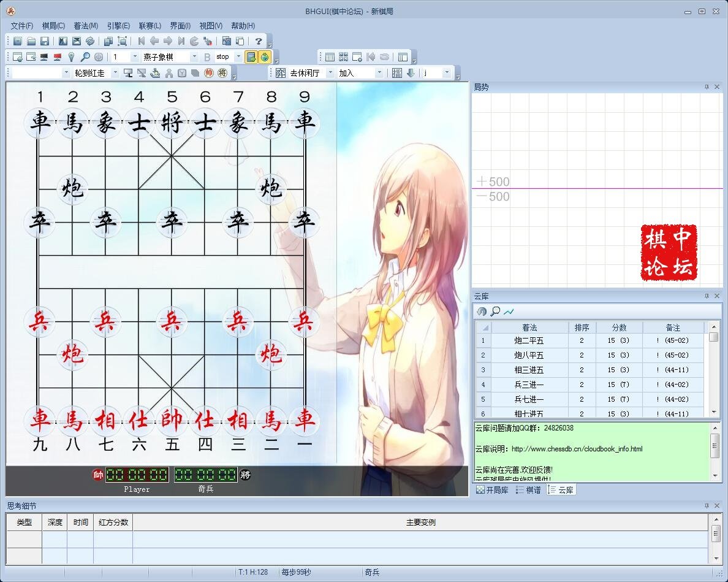The image size is (728, 582).
Task: Go to the first move with start arrow
Action: coord(141,41)
